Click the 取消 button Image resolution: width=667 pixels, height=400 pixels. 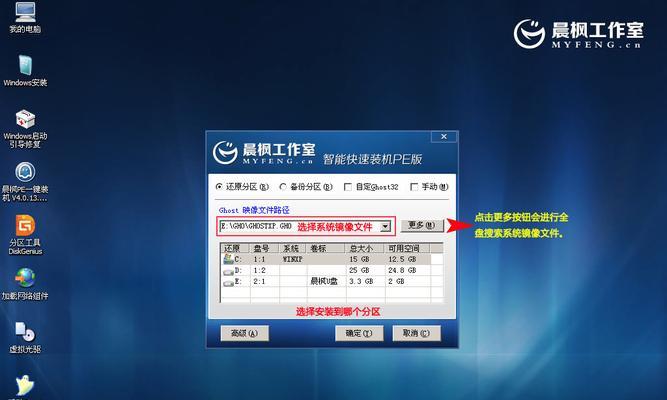[416, 333]
